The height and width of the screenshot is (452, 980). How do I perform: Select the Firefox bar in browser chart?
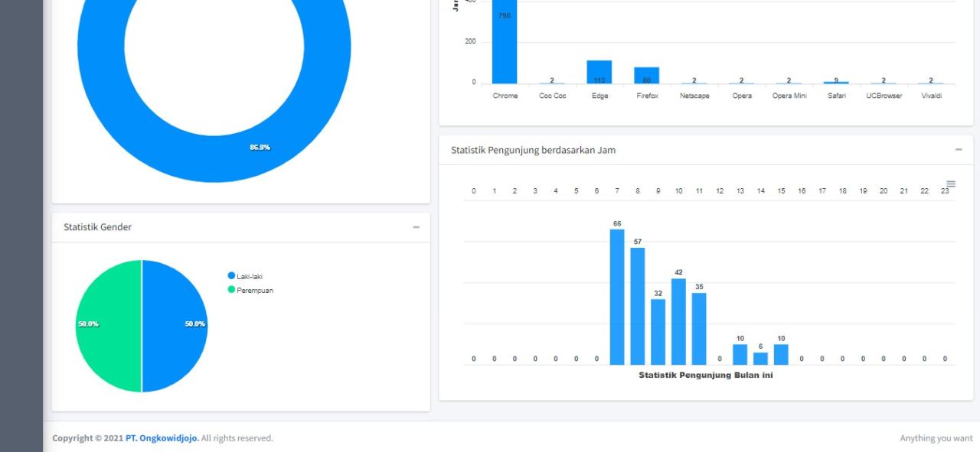[x=647, y=75]
